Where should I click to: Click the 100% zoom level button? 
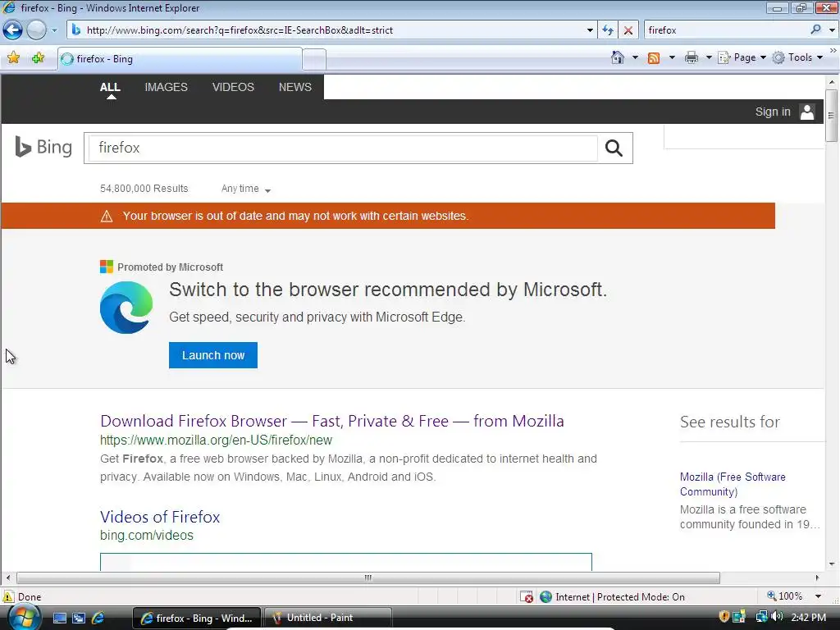(785, 596)
